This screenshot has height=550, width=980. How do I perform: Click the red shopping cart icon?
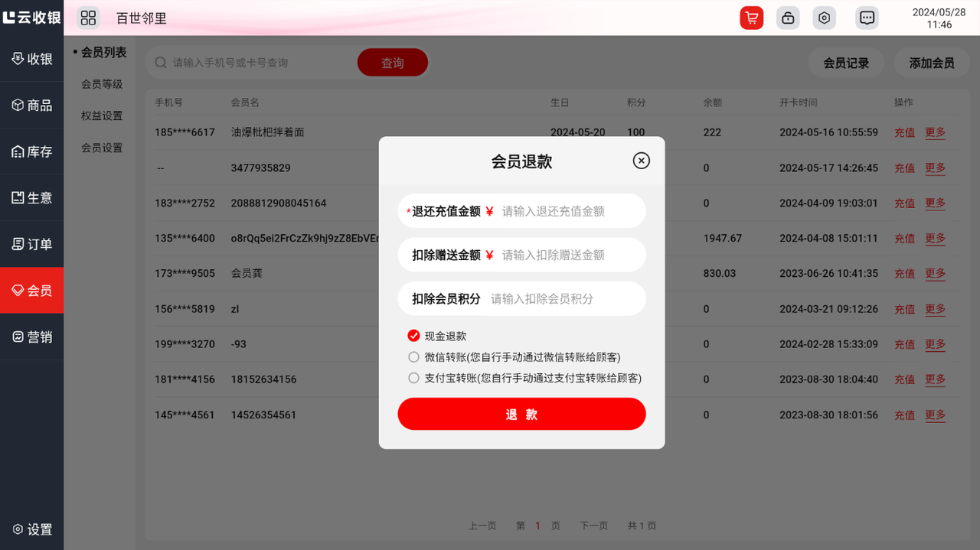coord(751,18)
